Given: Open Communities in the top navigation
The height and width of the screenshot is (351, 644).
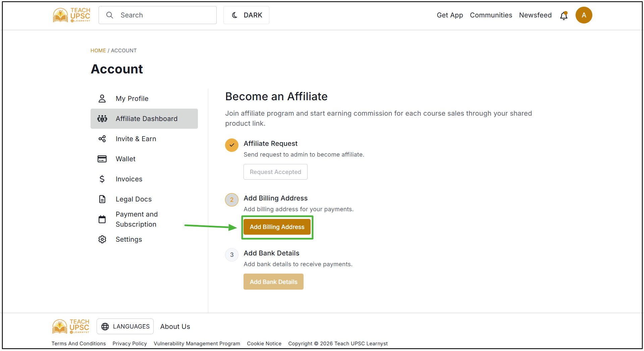Looking at the screenshot, I should [x=491, y=15].
